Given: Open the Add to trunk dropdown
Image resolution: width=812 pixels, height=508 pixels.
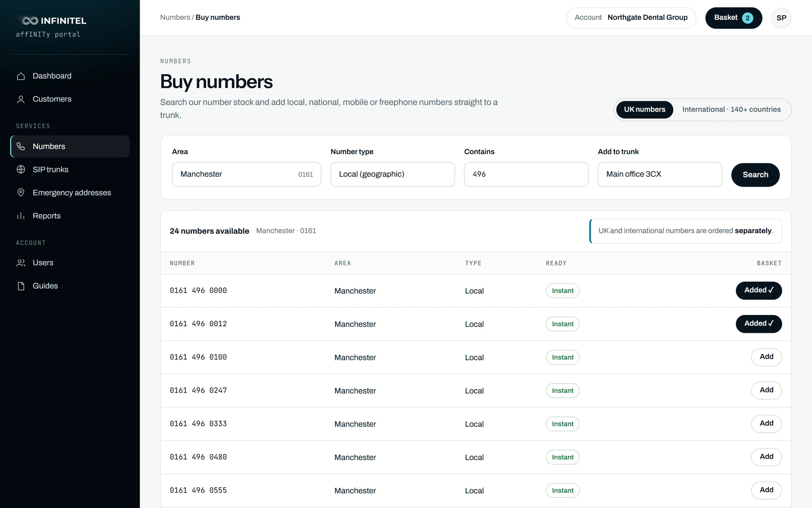Looking at the screenshot, I should pyautogui.click(x=660, y=174).
